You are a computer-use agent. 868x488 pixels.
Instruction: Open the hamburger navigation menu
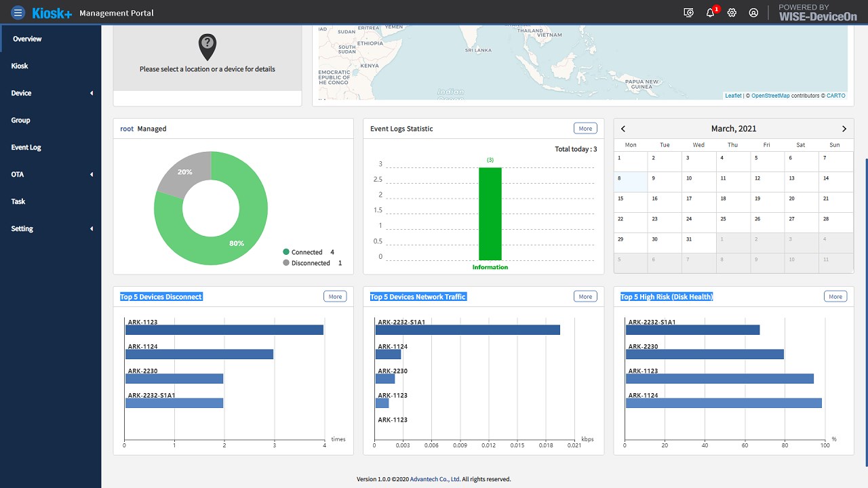18,12
